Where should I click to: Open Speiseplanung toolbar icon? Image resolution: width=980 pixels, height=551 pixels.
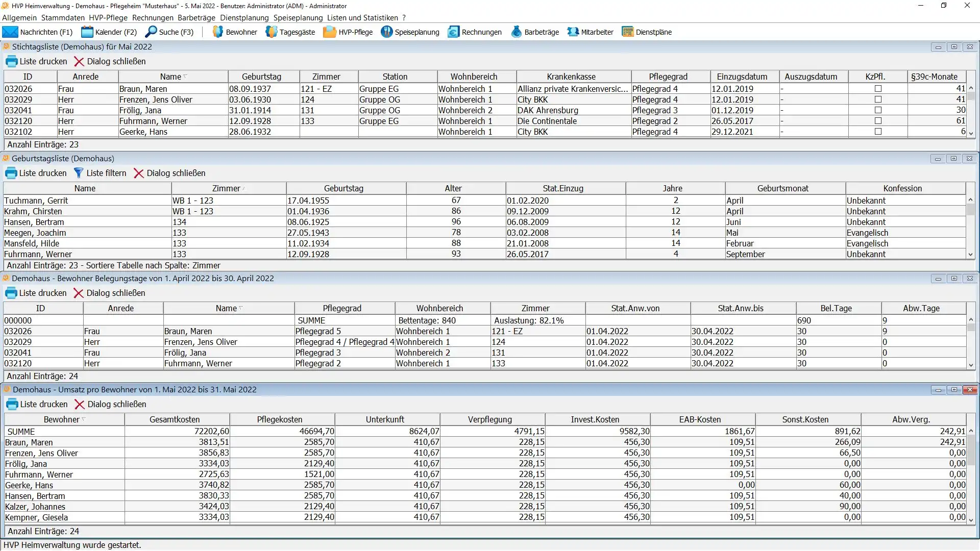pos(387,32)
